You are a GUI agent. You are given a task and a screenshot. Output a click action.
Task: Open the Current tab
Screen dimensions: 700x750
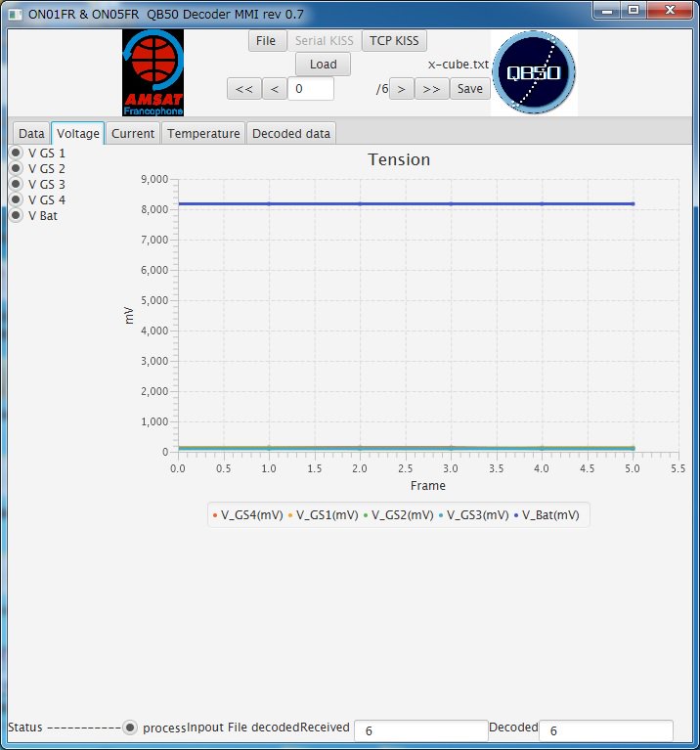[x=133, y=133]
